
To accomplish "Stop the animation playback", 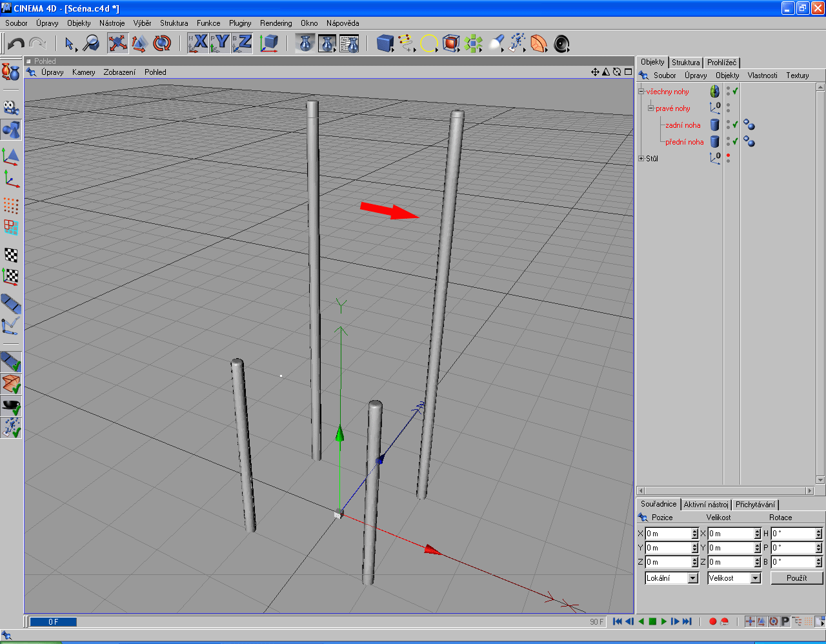I will [652, 621].
